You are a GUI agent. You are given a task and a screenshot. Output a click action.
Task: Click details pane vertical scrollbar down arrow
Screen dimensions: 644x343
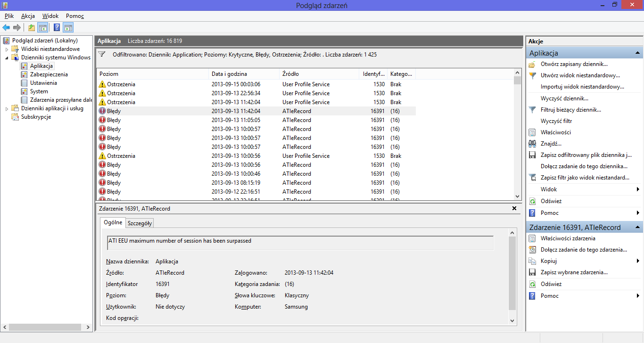[513, 321]
